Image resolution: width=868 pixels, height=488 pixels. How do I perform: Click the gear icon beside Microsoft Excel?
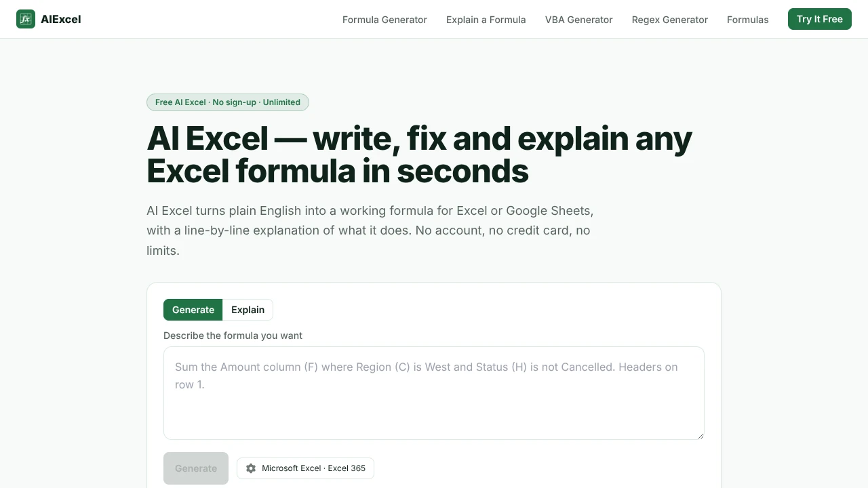251,468
